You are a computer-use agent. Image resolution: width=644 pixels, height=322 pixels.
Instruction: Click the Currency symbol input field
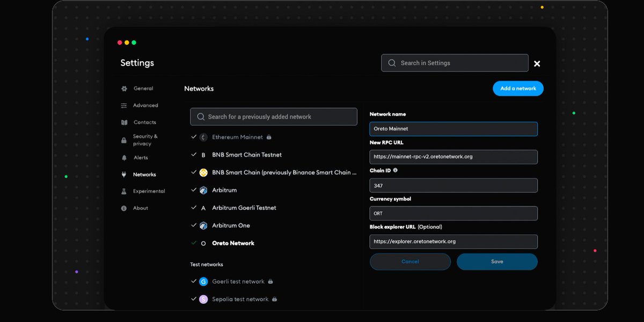[x=453, y=213]
